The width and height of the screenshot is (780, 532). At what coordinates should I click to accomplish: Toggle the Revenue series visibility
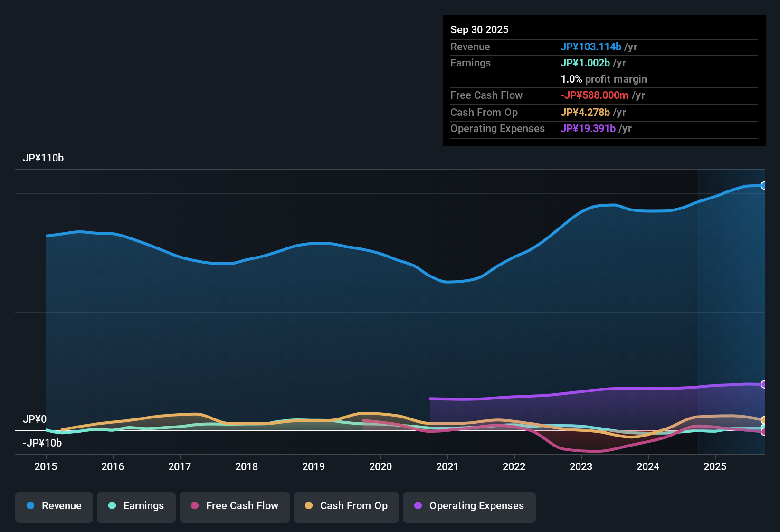tap(54, 506)
